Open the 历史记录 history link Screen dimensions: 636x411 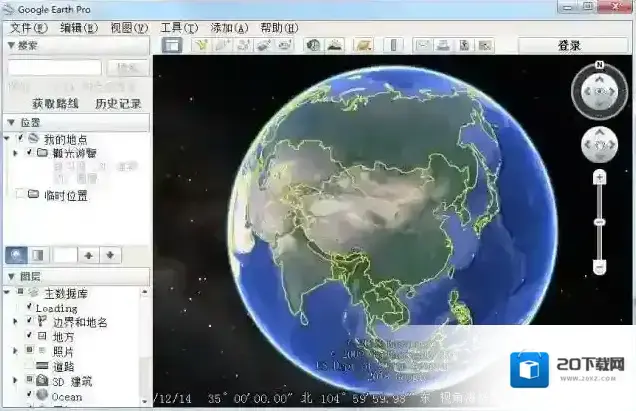(118, 103)
